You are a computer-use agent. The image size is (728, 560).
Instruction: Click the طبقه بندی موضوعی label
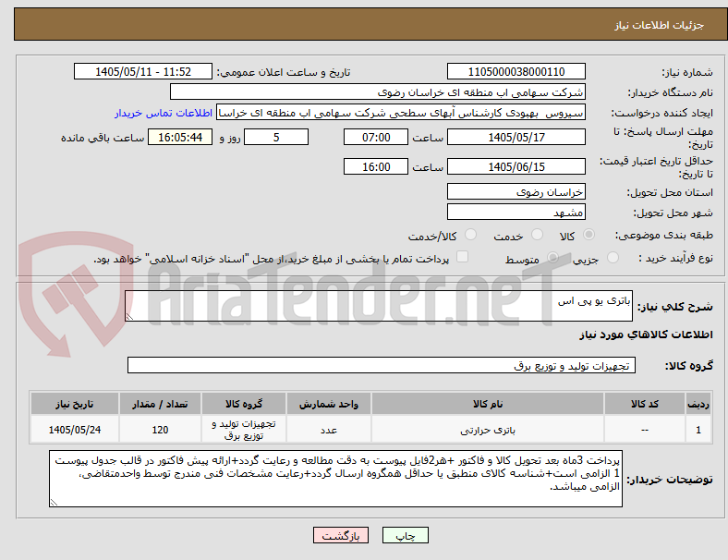click(664, 235)
